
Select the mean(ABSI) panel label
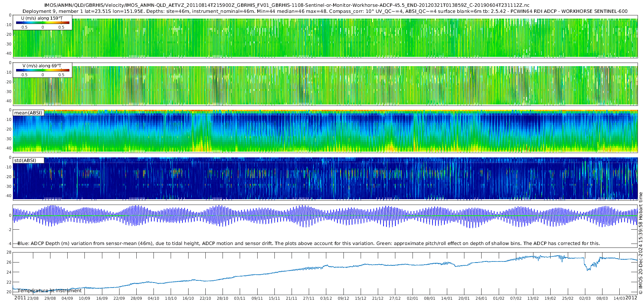[28, 113]
